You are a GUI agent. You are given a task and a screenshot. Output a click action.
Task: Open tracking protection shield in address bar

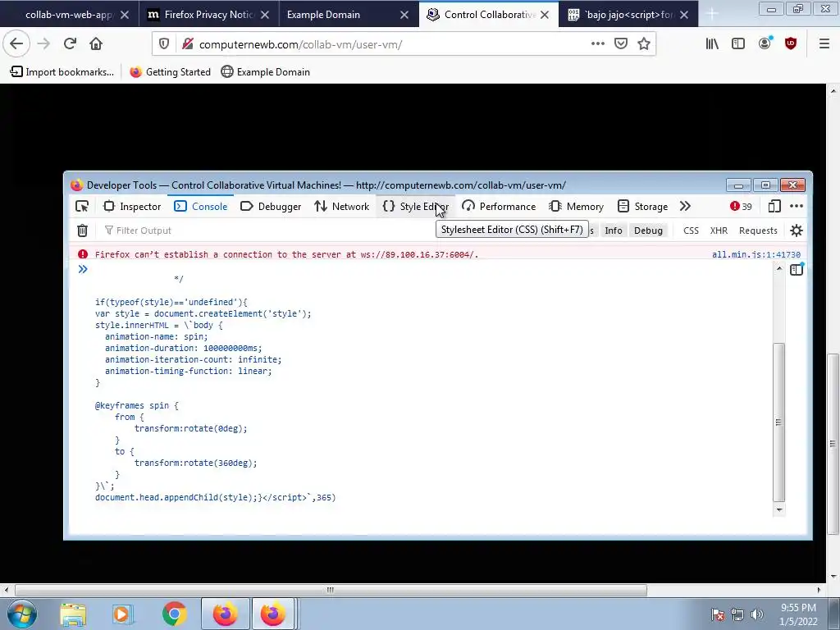coord(164,44)
